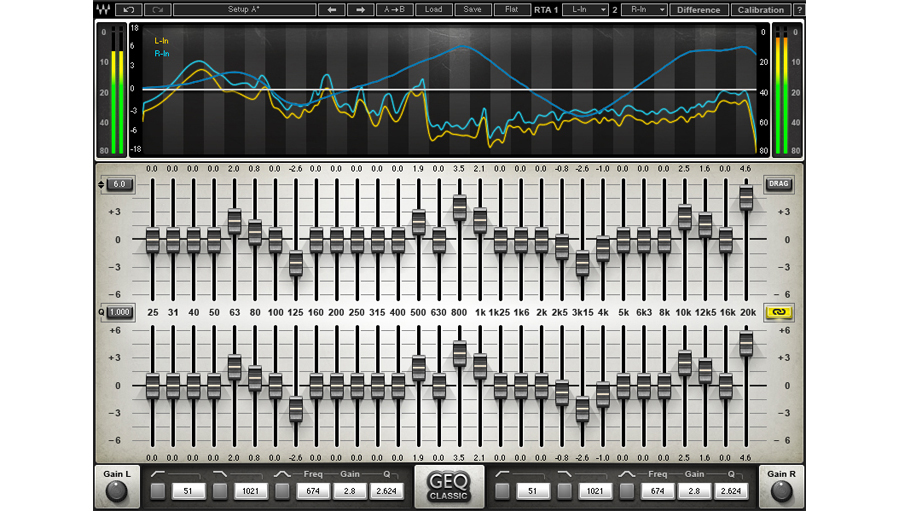The height and width of the screenshot is (511, 900).
Task: Click the lower bank 125 Hz fader
Action: (296, 409)
